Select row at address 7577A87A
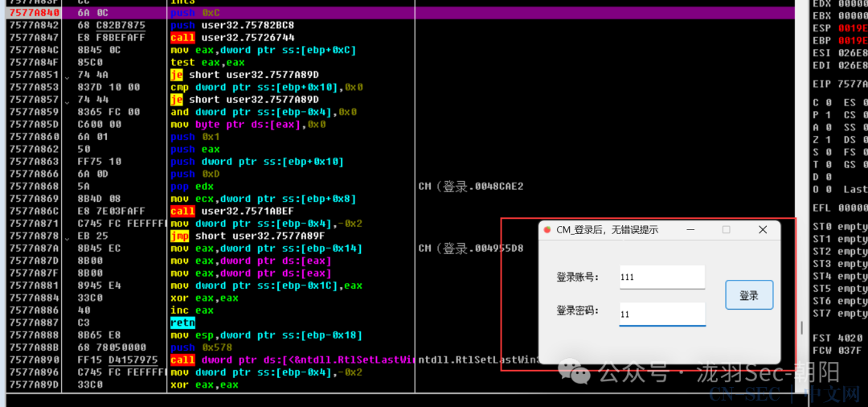This screenshot has height=407, width=868. click(400, 249)
